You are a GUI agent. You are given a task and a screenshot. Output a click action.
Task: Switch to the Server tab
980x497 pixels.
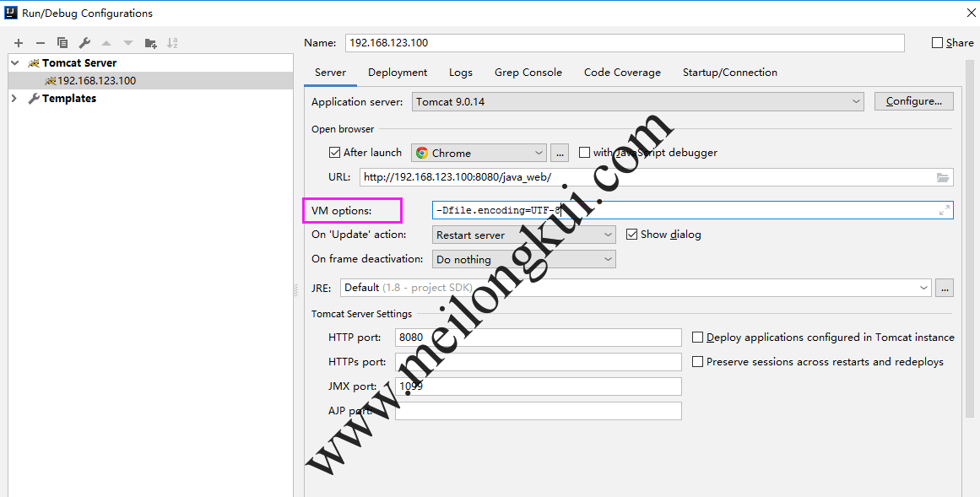click(331, 73)
